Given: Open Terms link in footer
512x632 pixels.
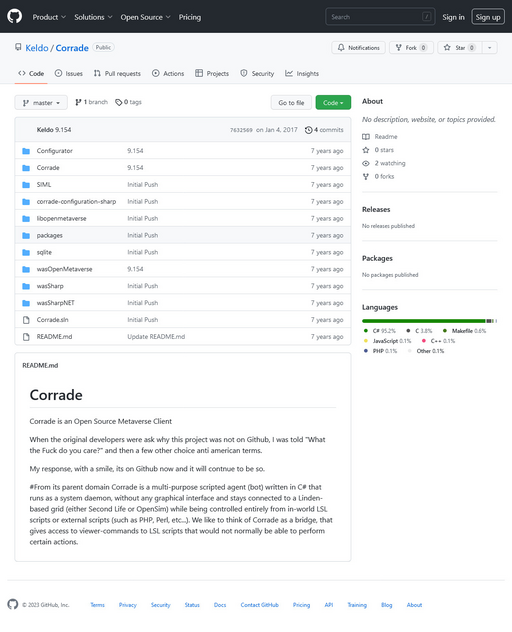Looking at the screenshot, I should [x=97, y=605].
